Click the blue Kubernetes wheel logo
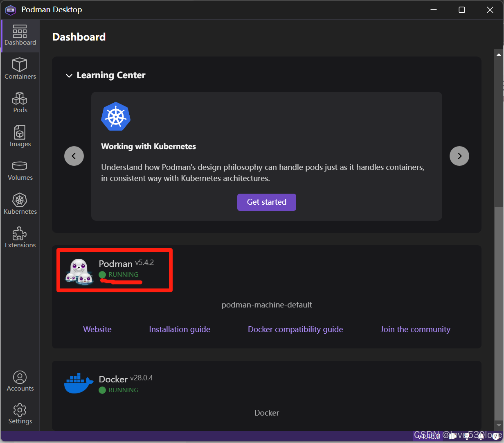The height and width of the screenshot is (443, 504). pyautogui.click(x=116, y=116)
